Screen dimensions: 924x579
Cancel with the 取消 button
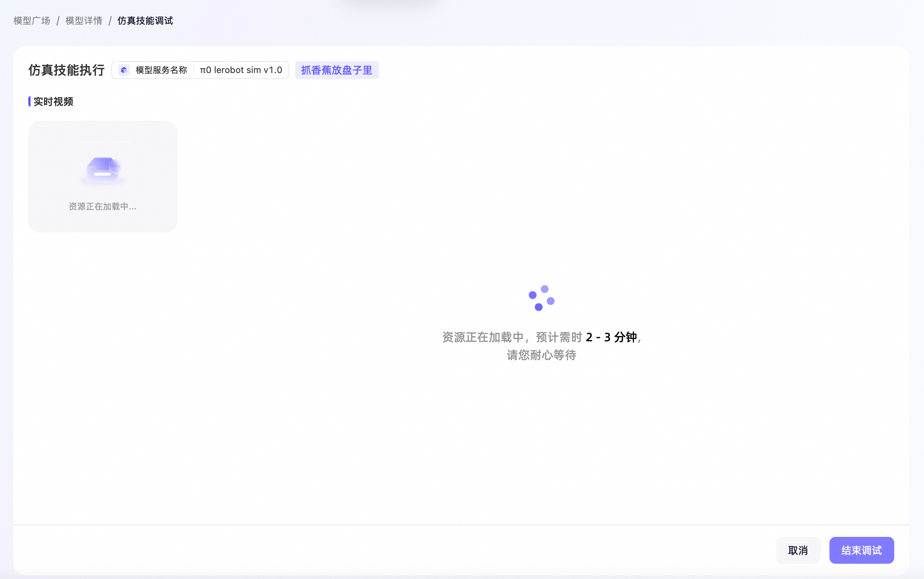coord(798,550)
